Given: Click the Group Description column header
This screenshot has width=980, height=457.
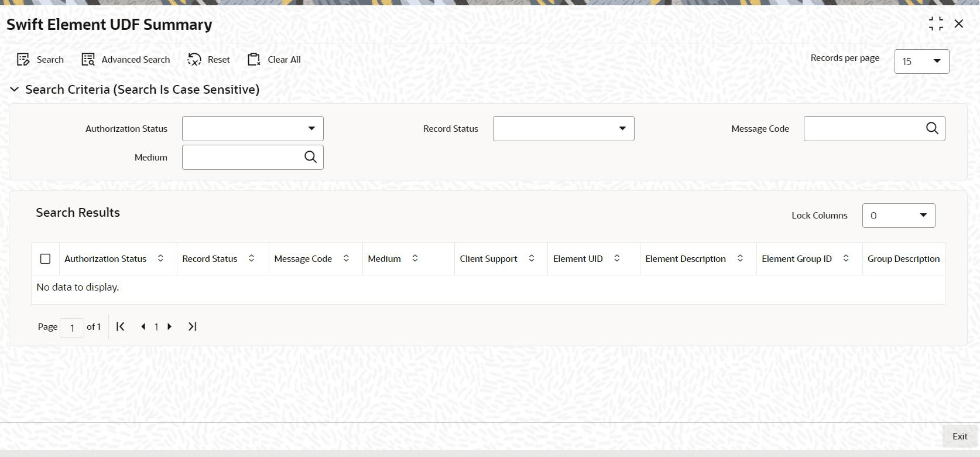Looking at the screenshot, I should [903, 259].
